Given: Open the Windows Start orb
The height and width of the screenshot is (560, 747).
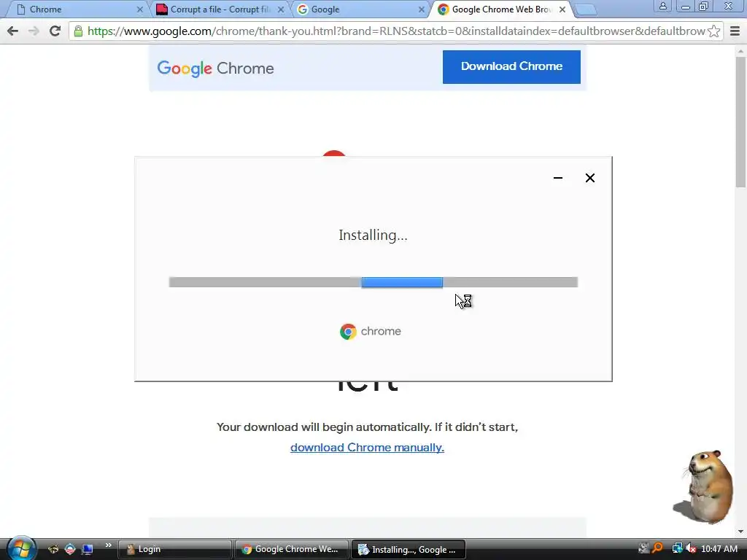Looking at the screenshot, I should coord(20,548).
